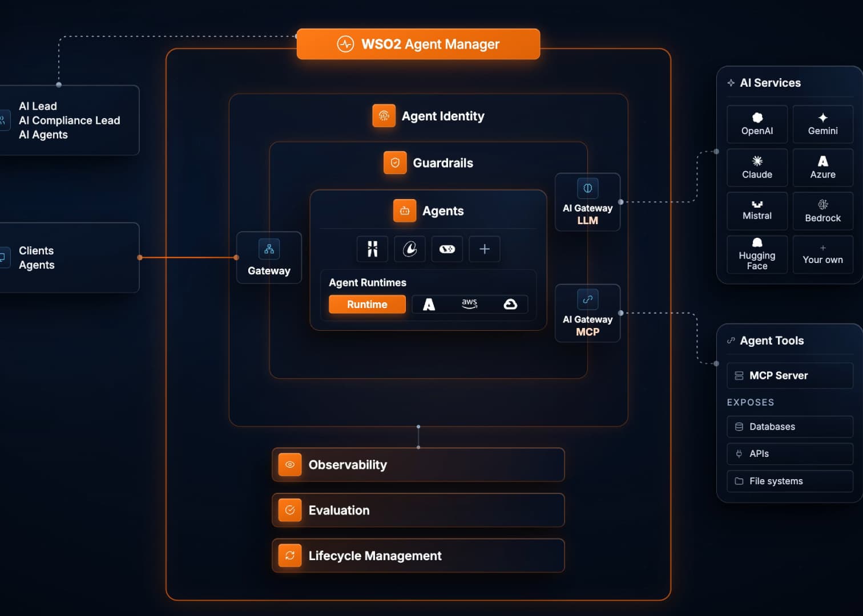Image resolution: width=863 pixels, height=616 pixels.
Task: Click the Clients text
Action: point(36,251)
